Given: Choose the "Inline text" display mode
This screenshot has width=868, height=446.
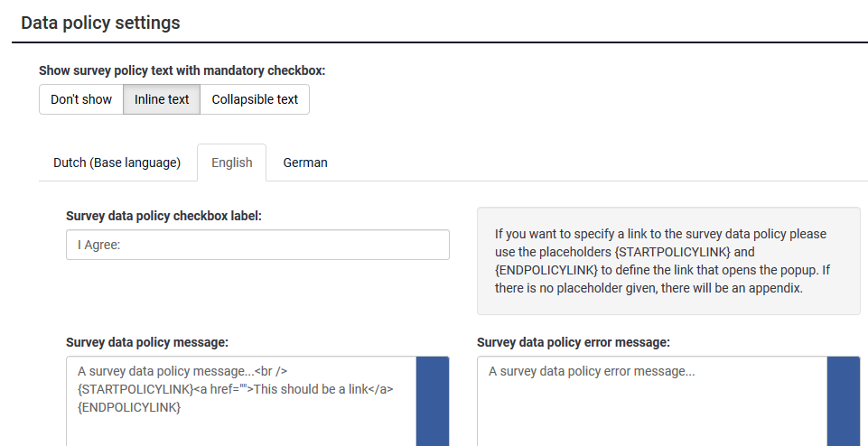Looking at the screenshot, I should pos(162,99).
